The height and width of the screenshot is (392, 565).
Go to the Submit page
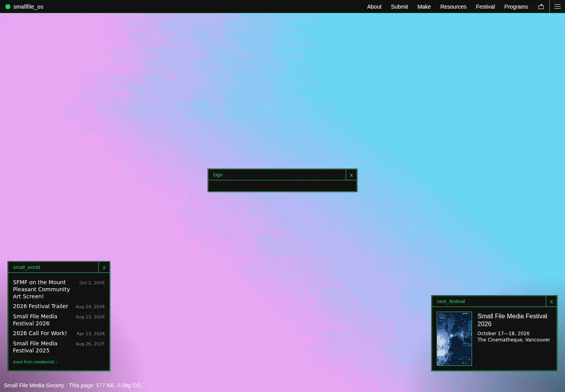point(399,7)
